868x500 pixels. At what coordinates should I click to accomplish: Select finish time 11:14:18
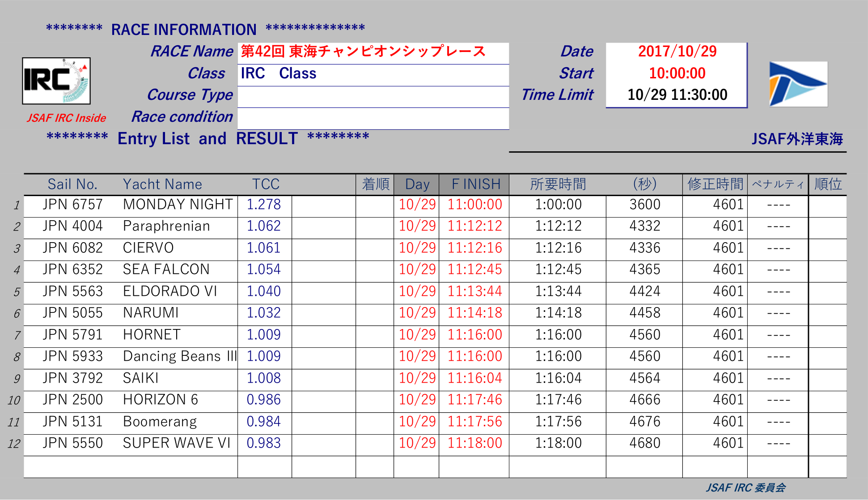pyautogui.click(x=475, y=313)
